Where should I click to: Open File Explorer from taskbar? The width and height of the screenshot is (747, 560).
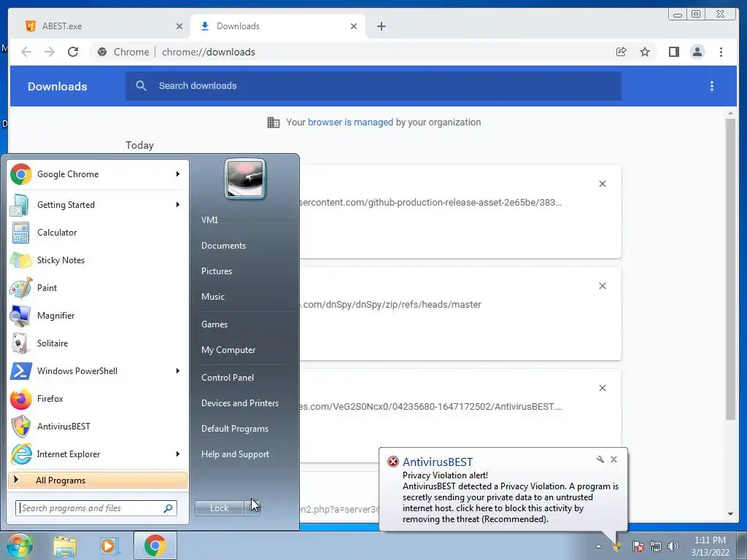(65, 546)
